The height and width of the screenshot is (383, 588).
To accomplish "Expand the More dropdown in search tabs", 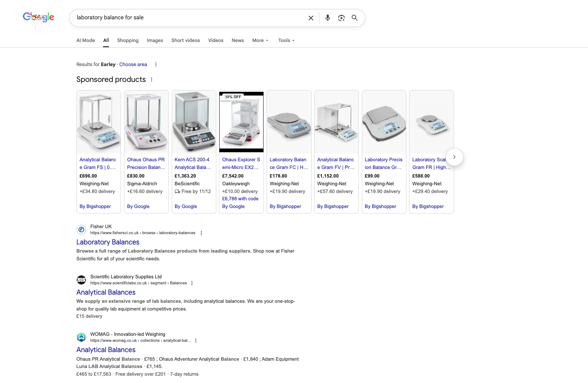I will click(x=260, y=40).
